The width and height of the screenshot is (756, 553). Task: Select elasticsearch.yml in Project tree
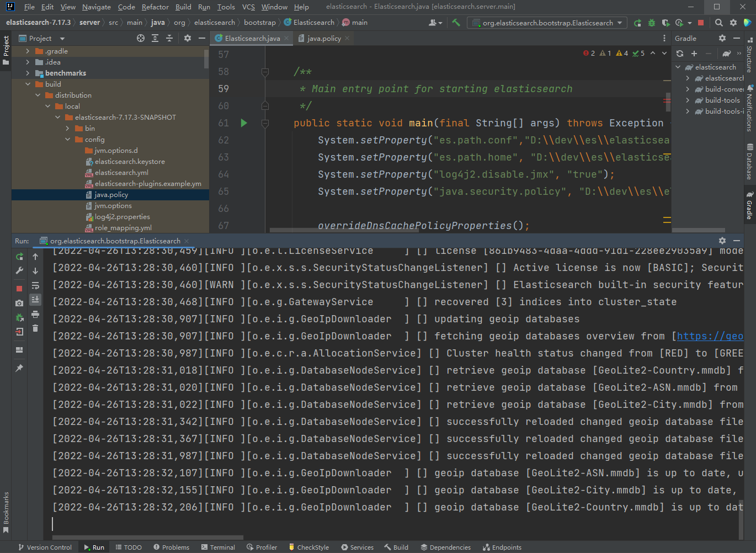[x=121, y=173]
